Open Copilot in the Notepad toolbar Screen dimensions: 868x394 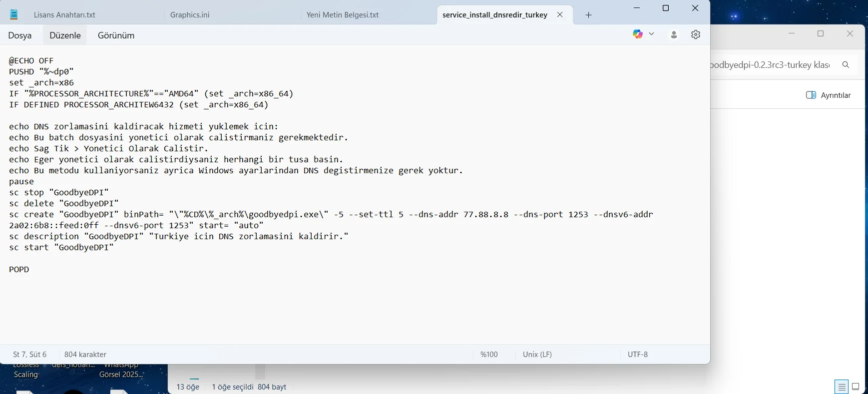click(x=637, y=34)
